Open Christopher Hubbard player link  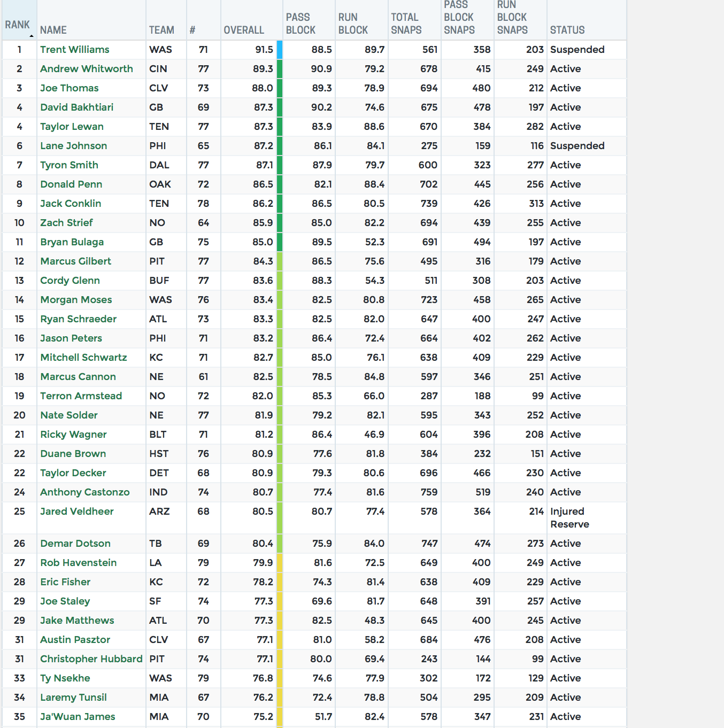(91, 659)
